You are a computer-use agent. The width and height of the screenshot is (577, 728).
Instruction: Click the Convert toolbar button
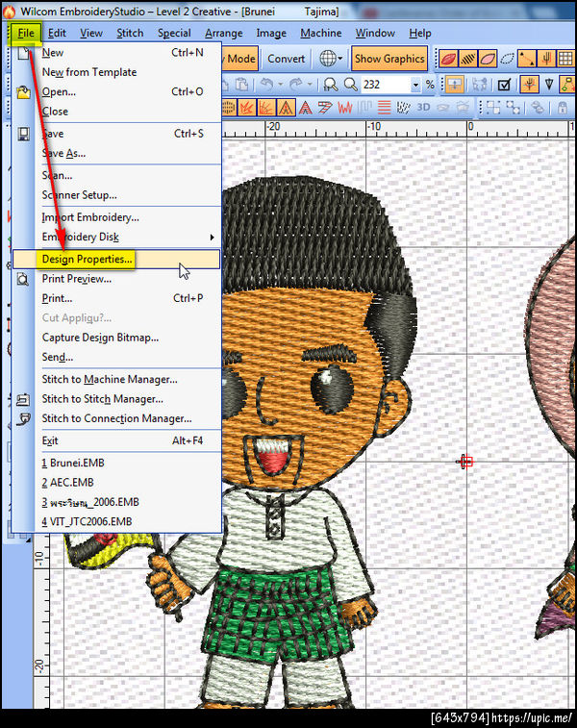tap(286, 59)
